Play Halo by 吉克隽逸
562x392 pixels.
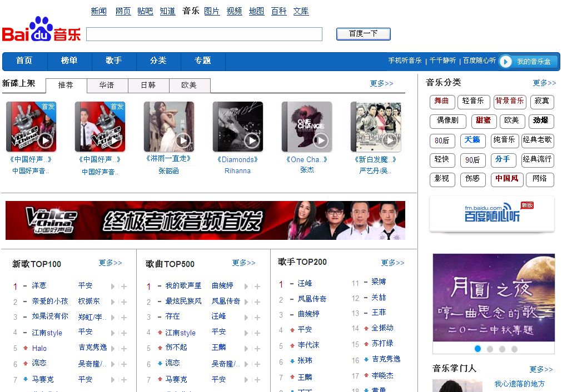[112, 349]
